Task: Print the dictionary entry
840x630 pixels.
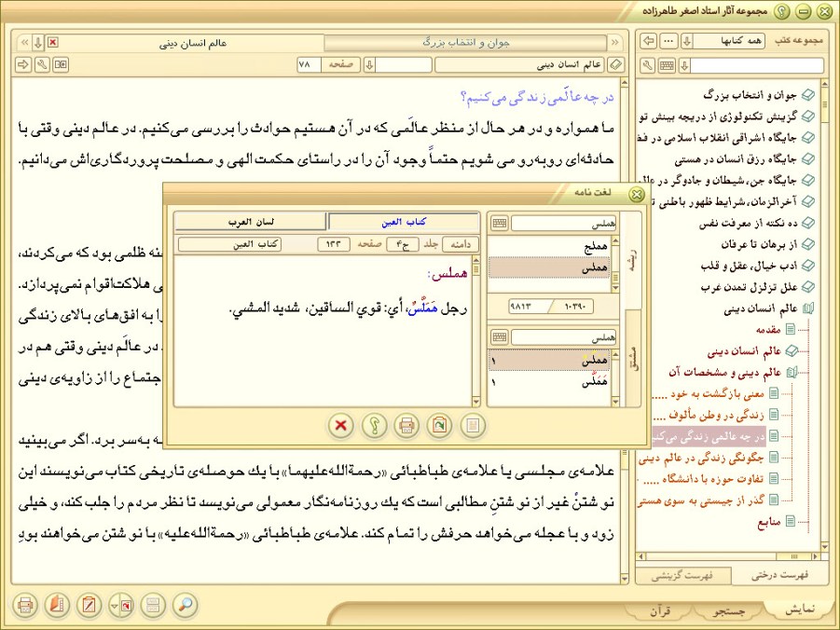Action: tap(406, 425)
